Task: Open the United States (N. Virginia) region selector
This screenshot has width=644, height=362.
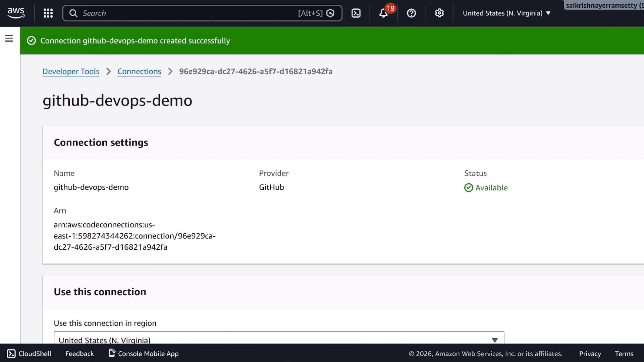Action: [x=506, y=13]
